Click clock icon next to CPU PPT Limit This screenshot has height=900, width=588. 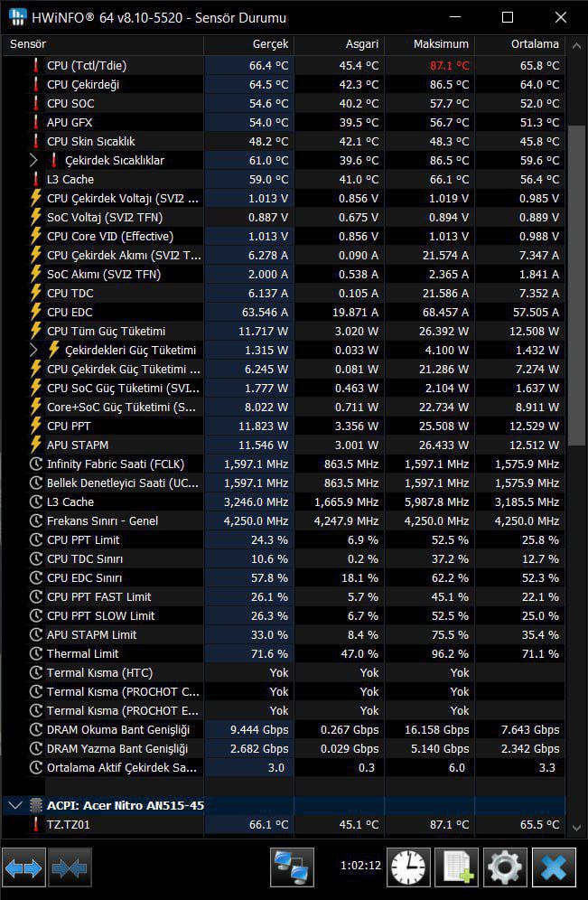[x=36, y=539]
